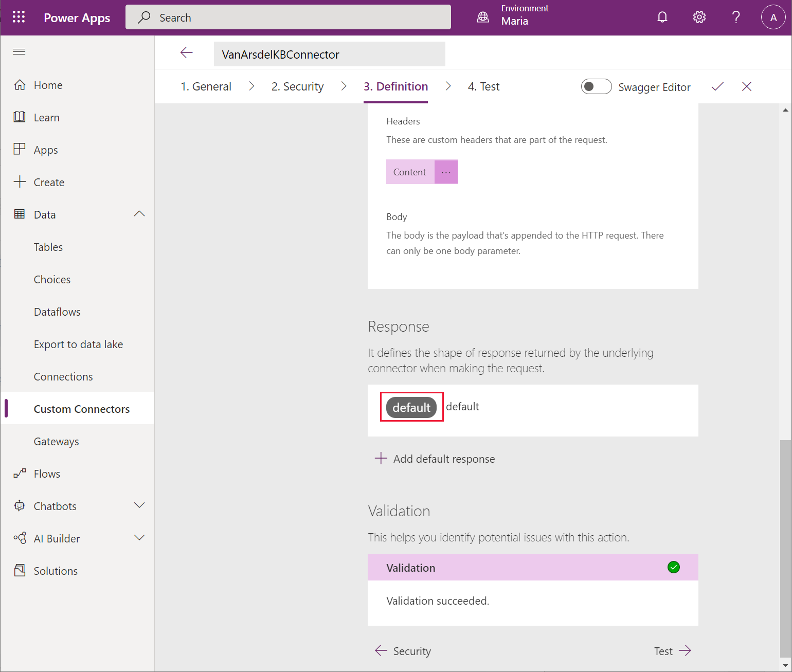Click the vertical scrollbar thumb
792x672 pixels.
pyautogui.click(x=785, y=549)
